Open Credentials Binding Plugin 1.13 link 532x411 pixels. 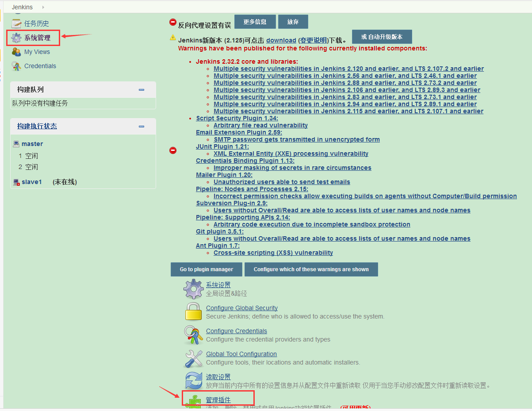click(245, 161)
